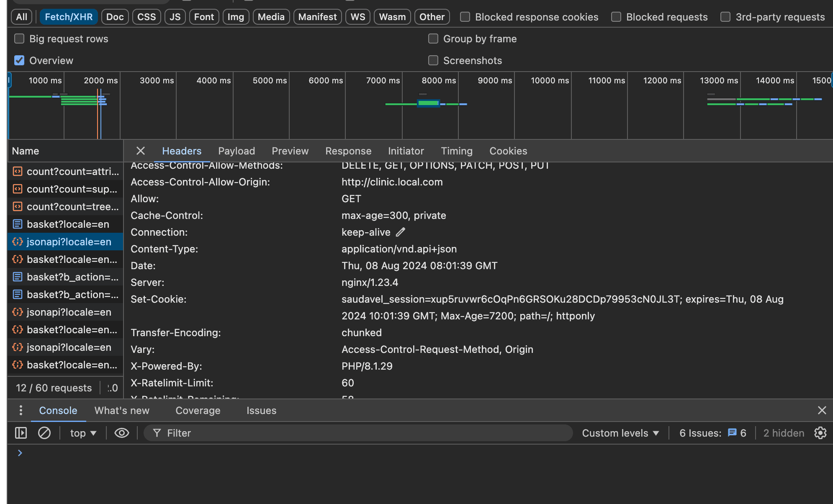Image resolution: width=833 pixels, height=504 pixels.
Task: Filter by Wasm requests
Action: (x=392, y=17)
